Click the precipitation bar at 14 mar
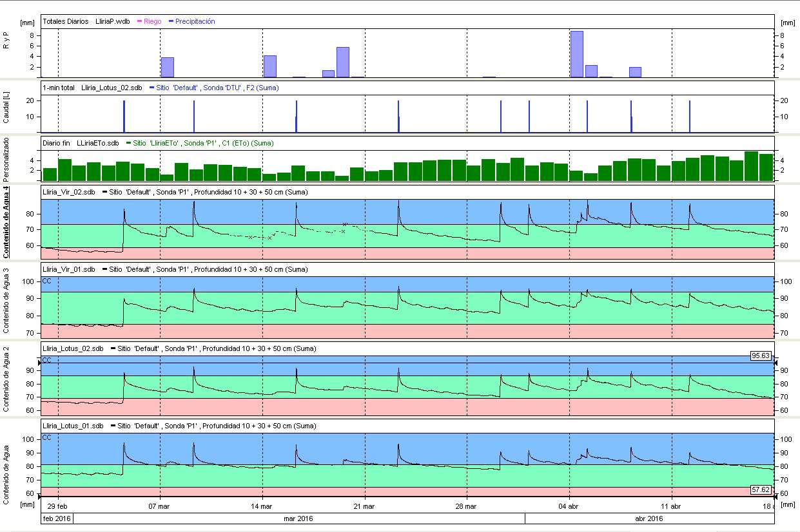Image resolution: width=800 pixels, height=532 pixels. [x=269, y=66]
